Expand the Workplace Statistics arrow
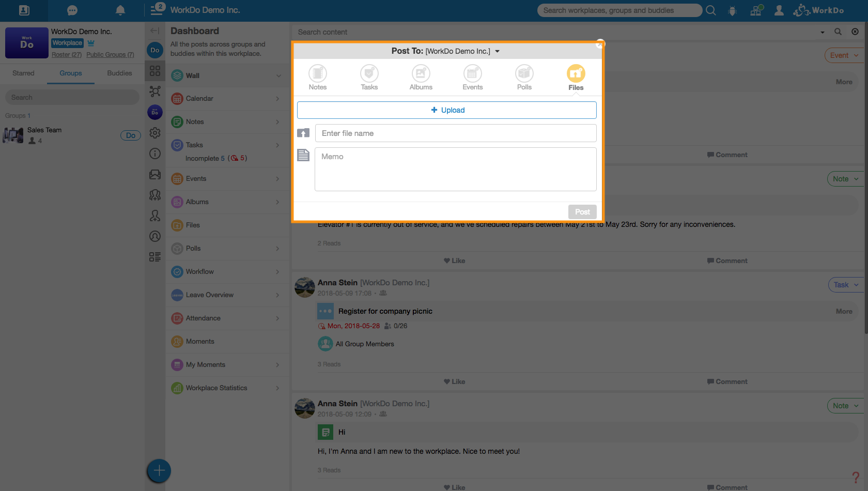This screenshot has height=491, width=868. pos(277,388)
